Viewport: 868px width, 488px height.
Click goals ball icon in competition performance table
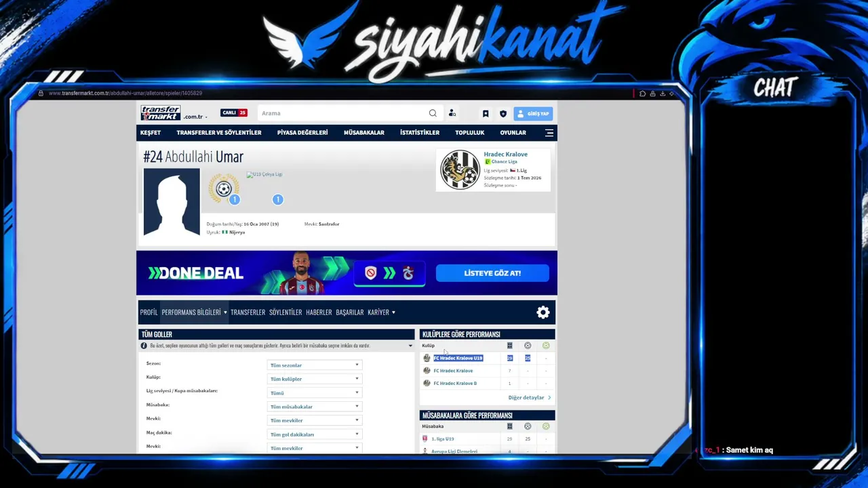point(528,426)
